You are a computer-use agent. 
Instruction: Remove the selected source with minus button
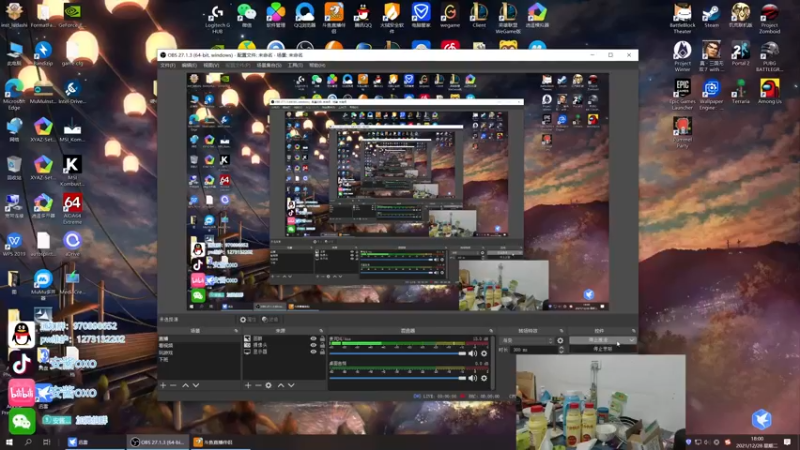tap(258, 385)
